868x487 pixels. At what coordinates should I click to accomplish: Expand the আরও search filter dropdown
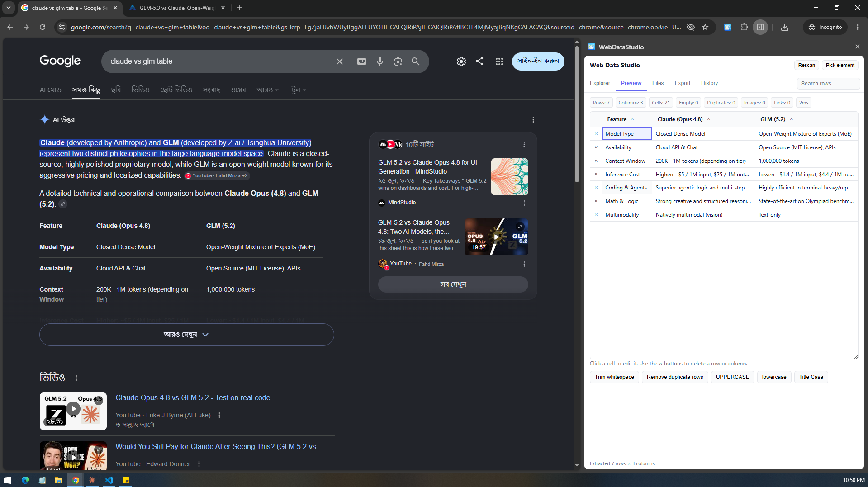tap(267, 90)
